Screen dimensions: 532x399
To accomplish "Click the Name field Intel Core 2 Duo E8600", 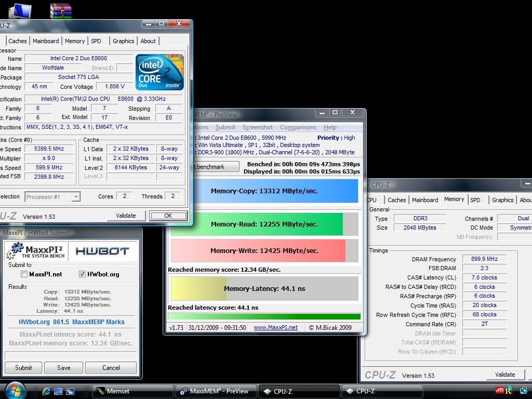I will [79, 58].
